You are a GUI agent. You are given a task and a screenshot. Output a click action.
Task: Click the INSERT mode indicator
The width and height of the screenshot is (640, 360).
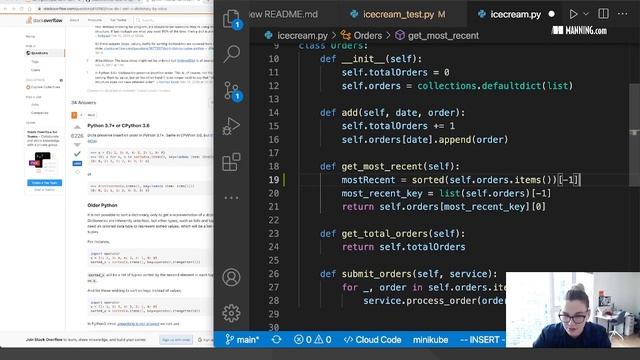pyautogui.click(x=482, y=340)
